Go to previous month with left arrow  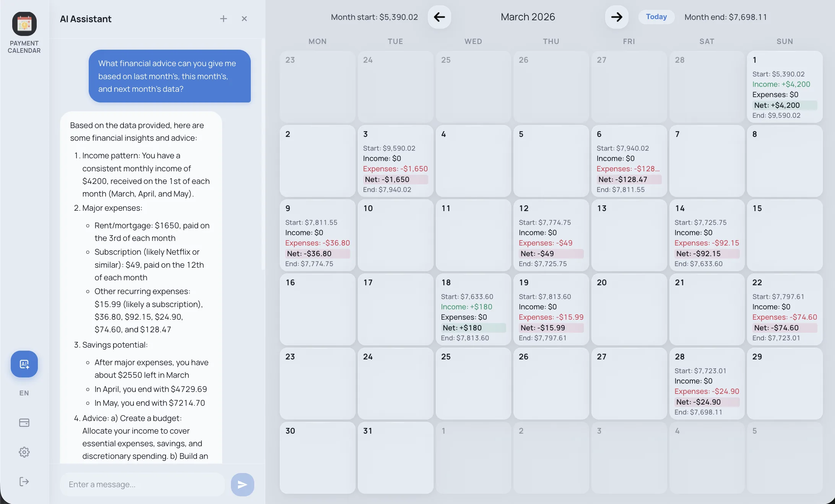pyautogui.click(x=439, y=17)
